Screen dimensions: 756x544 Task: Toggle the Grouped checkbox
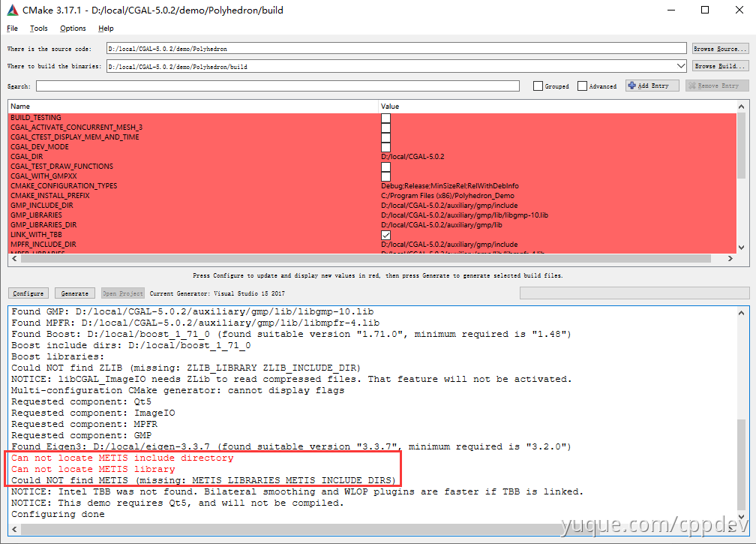click(538, 86)
